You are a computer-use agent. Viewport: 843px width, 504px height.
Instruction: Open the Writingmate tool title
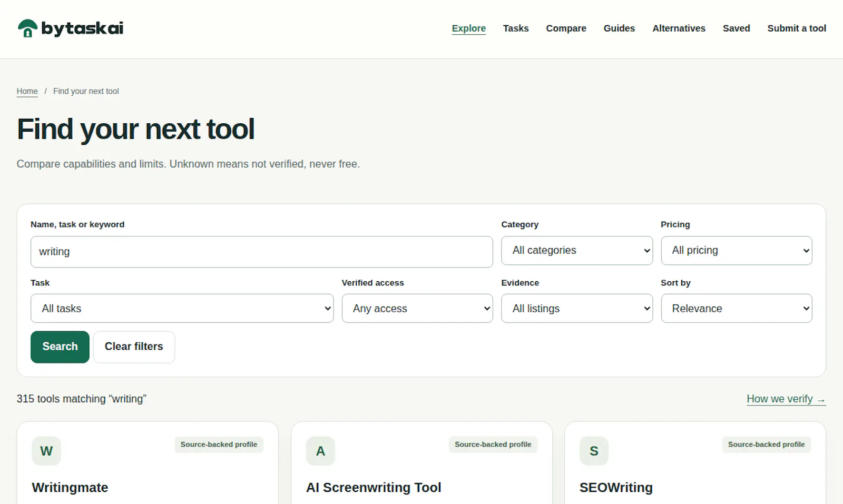tap(70, 488)
